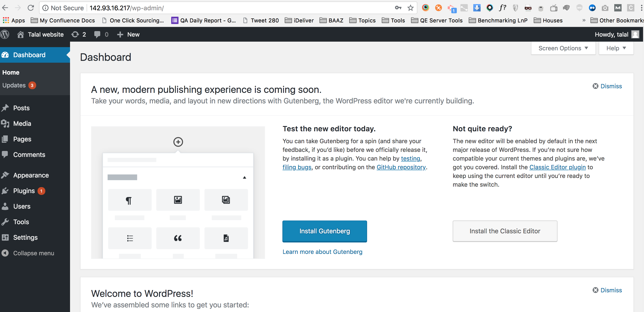
Task: Expand the Help dropdown tab
Action: pos(616,48)
